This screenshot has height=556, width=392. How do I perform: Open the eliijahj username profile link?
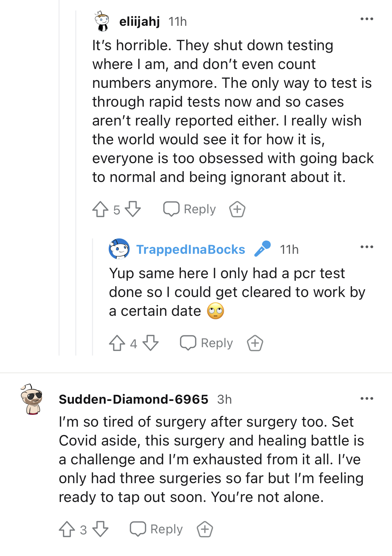point(139,22)
